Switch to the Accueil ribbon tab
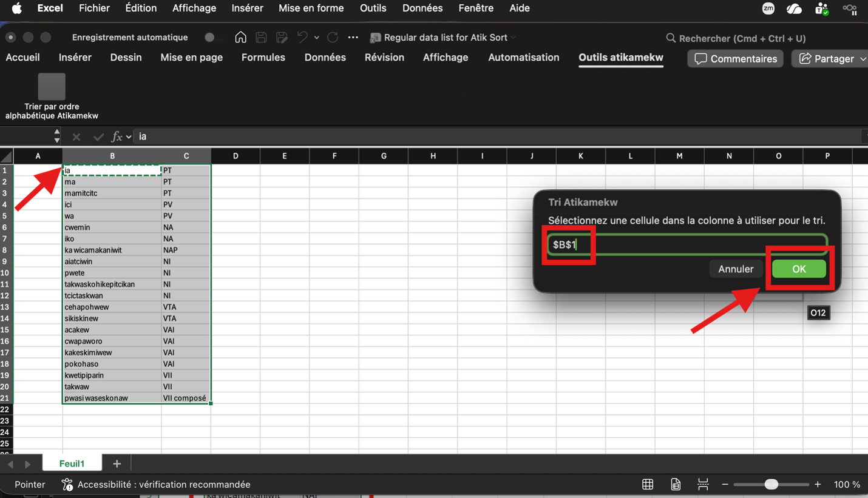This screenshot has width=868, height=498. 23,58
